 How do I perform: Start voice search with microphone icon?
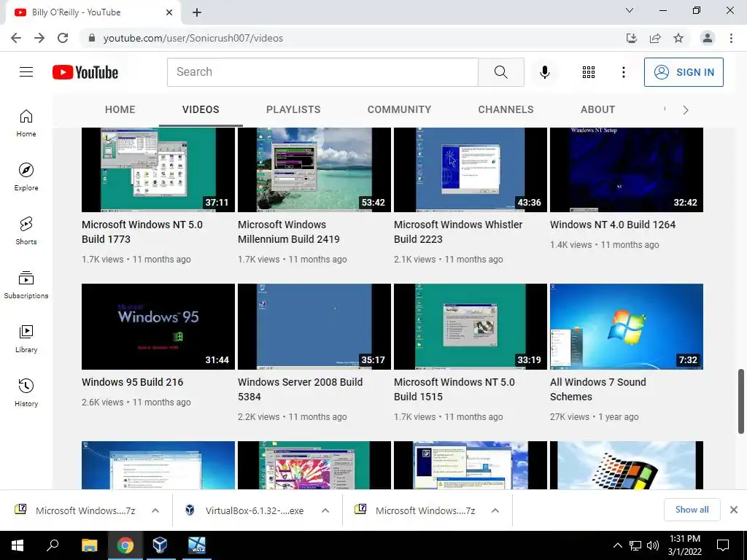tap(544, 72)
